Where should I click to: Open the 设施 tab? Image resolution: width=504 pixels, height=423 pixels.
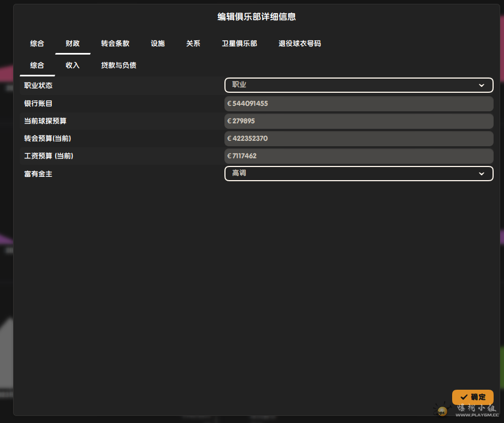(158, 44)
